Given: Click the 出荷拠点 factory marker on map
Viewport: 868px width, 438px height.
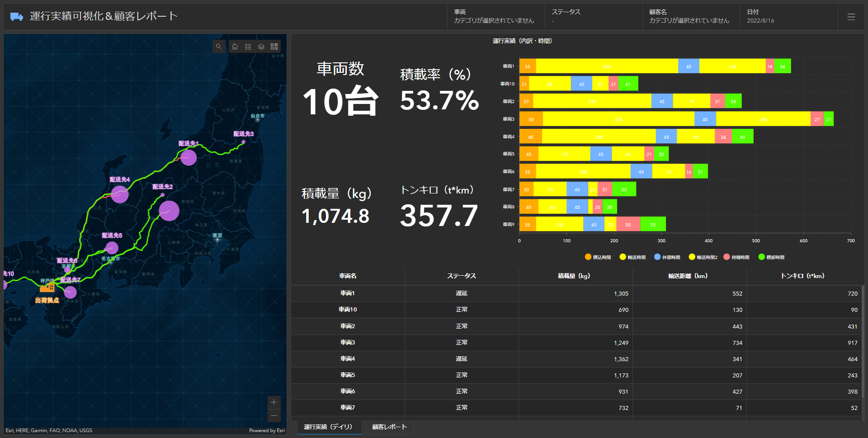Looking at the screenshot, I should coord(47,287).
